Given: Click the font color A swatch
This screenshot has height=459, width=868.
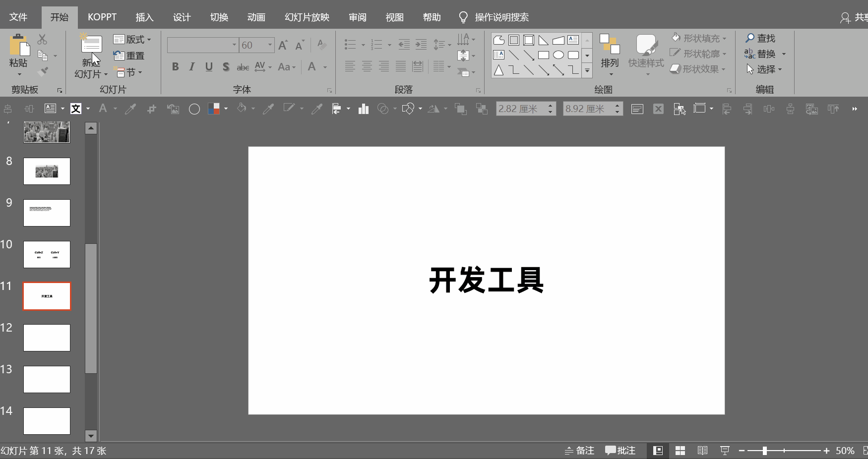Looking at the screenshot, I should point(312,67).
